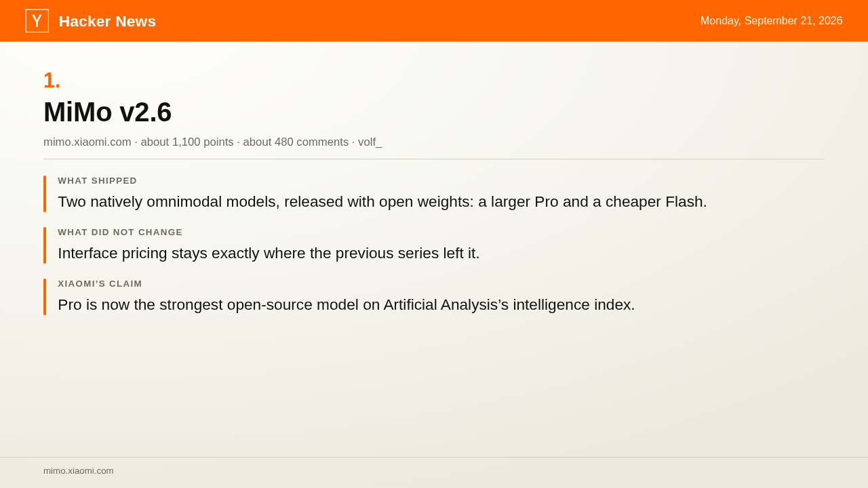Visit mimo.xiaomi.com in the story meta line
Screen dimensions: 868x488
point(87,142)
